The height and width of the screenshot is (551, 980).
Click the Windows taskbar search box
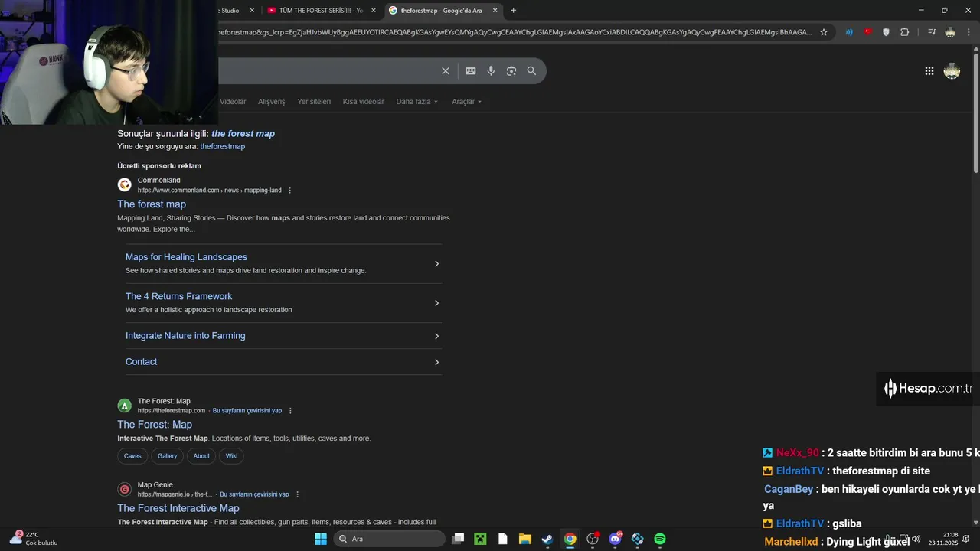tap(390, 539)
